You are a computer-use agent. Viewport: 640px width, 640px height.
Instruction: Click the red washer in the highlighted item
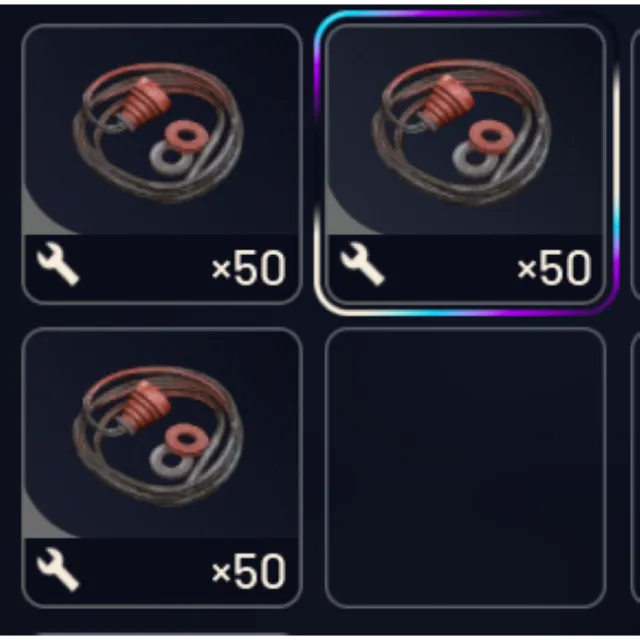pyautogui.click(x=489, y=135)
